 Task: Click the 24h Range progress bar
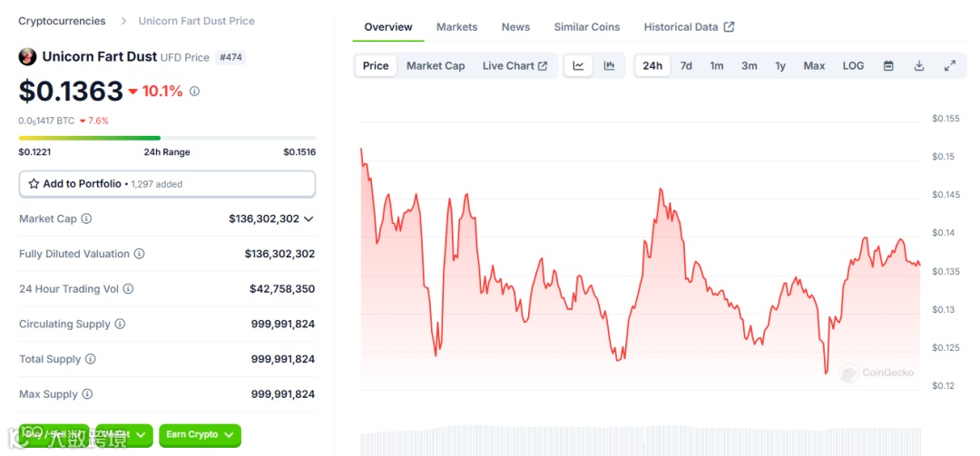click(167, 138)
